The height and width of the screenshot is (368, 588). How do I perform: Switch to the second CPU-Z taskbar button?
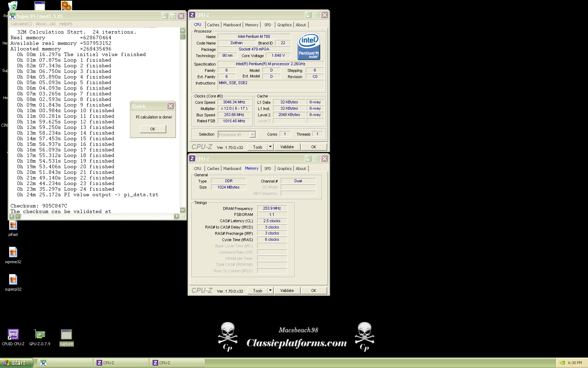point(177,363)
